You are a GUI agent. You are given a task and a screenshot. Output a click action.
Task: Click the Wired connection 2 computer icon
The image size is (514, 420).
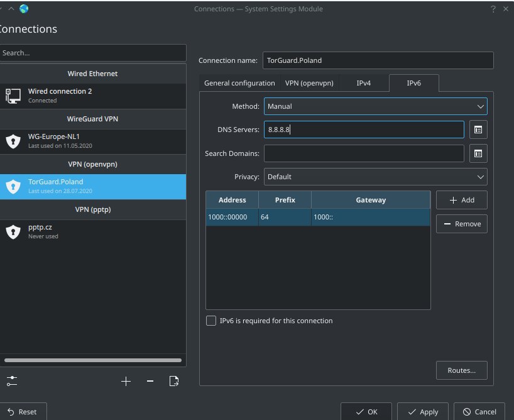pyautogui.click(x=13, y=96)
